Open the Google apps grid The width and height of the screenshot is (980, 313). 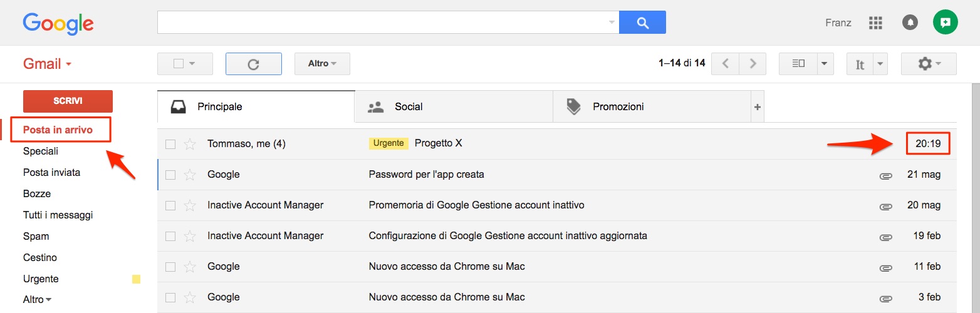(x=875, y=23)
